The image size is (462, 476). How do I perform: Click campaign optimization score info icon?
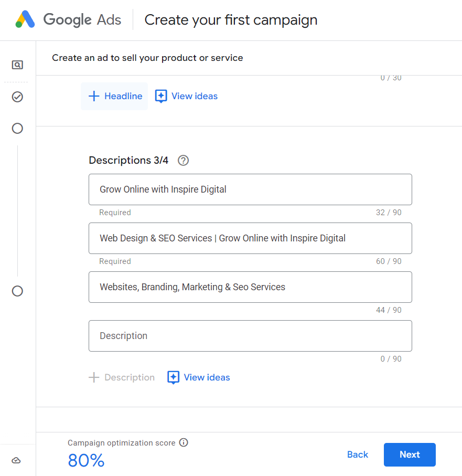tap(184, 442)
